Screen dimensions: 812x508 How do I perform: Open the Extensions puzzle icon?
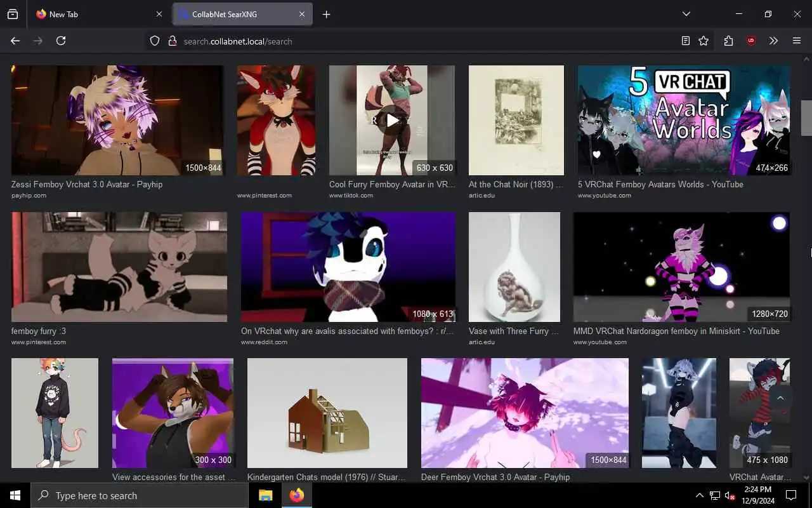pos(728,41)
